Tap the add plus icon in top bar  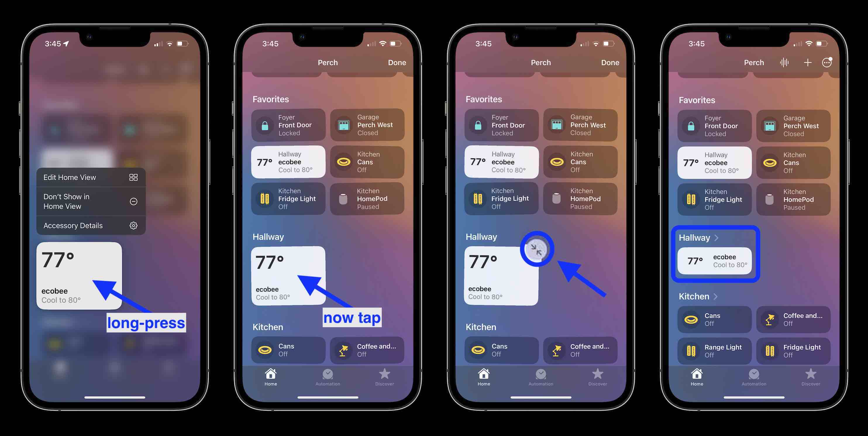[806, 63]
